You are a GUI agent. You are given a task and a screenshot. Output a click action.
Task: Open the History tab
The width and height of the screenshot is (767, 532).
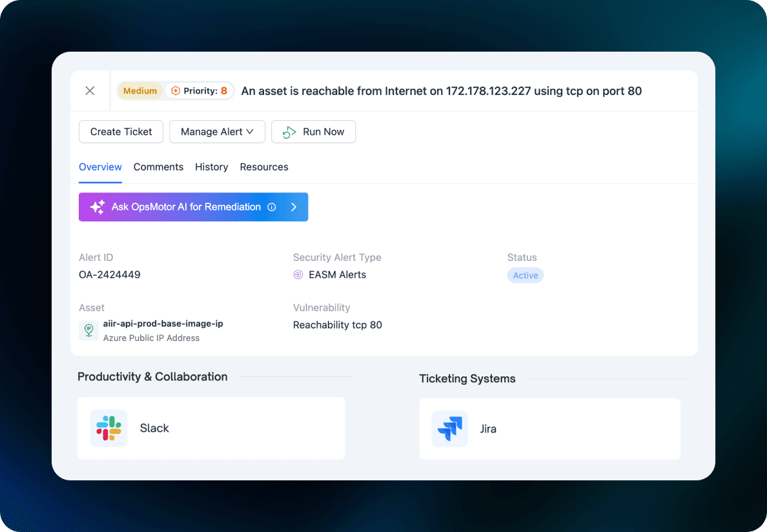(211, 167)
